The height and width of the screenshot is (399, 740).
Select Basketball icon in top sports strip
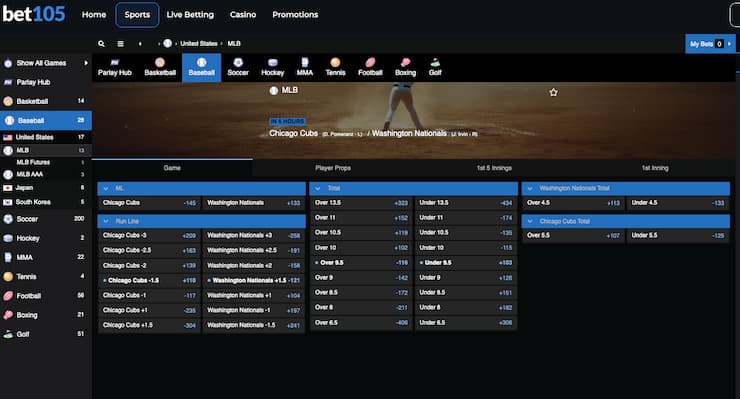pyautogui.click(x=160, y=68)
